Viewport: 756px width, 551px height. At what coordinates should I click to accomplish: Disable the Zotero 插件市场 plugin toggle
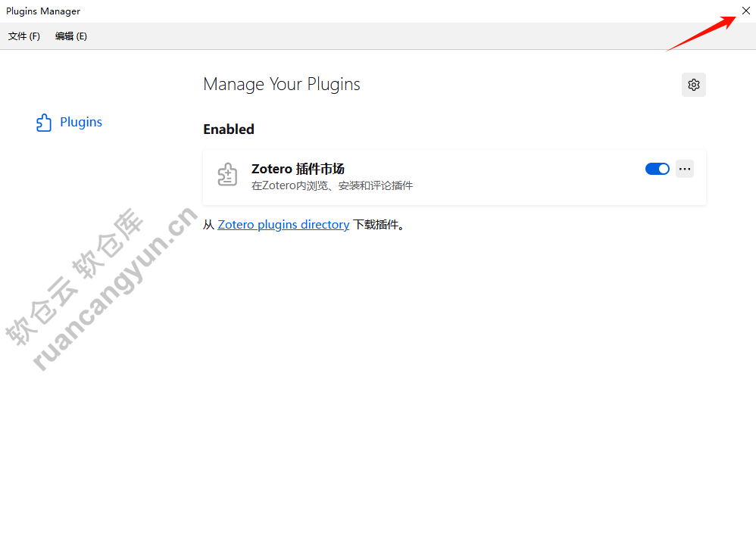click(x=657, y=169)
